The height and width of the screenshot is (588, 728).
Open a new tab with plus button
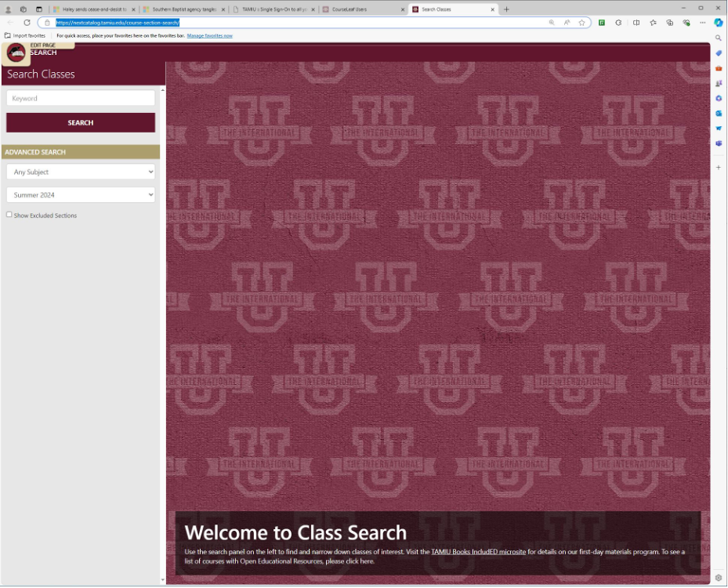506,9
